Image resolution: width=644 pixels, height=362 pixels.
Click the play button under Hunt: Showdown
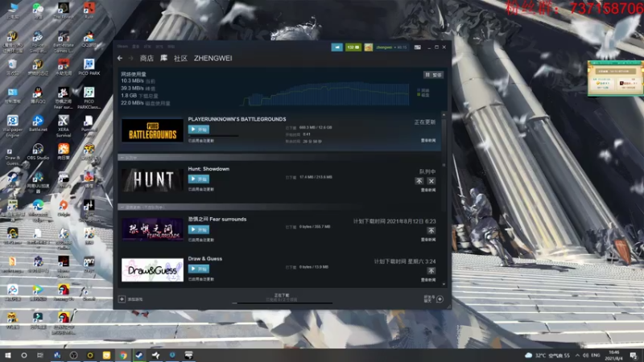click(199, 179)
